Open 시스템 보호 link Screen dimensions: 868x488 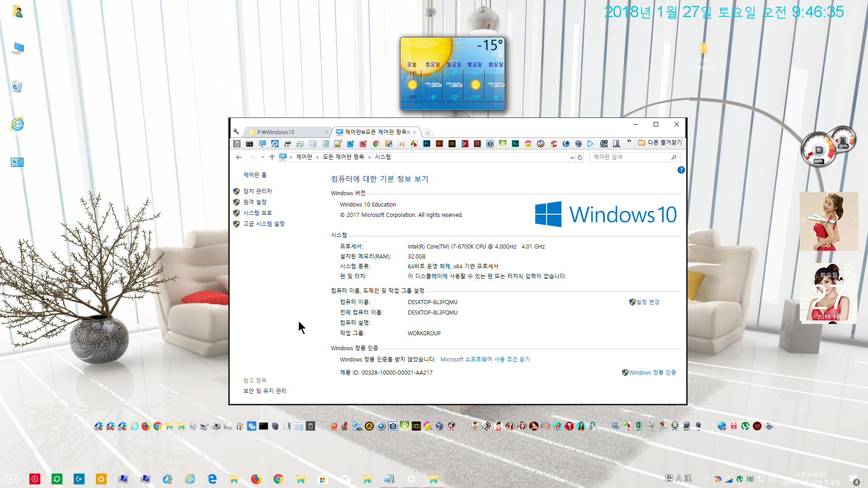[258, 213]
